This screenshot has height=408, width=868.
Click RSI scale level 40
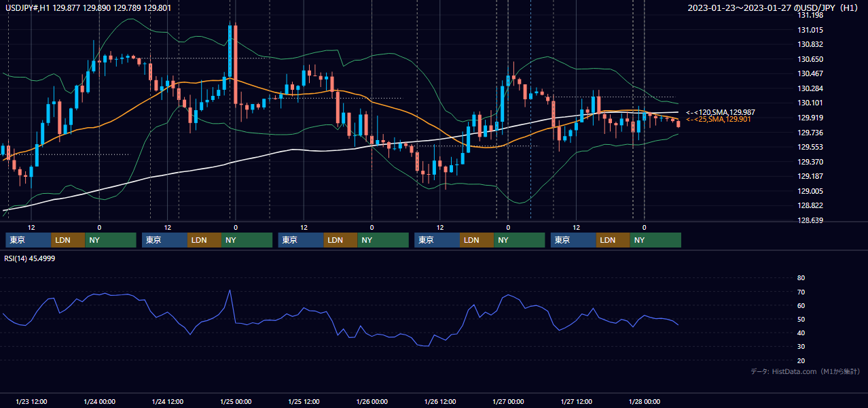801,333
